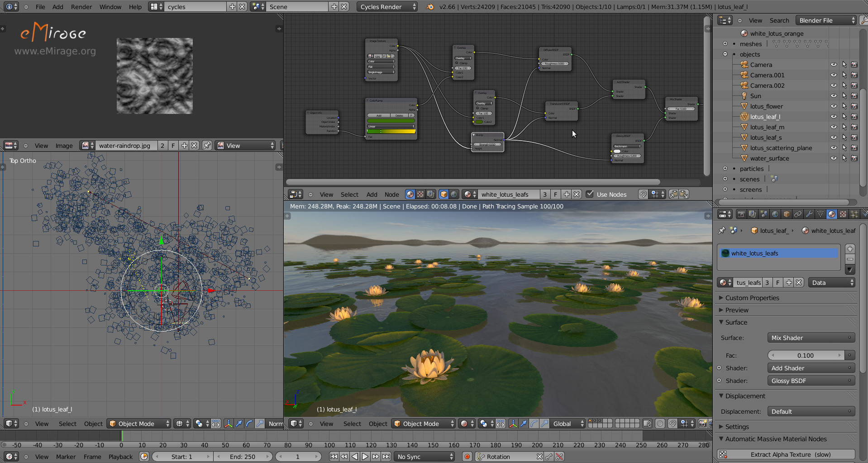
Task: Choose World shader nodes globe icon
Action: (x=454, y=194)
